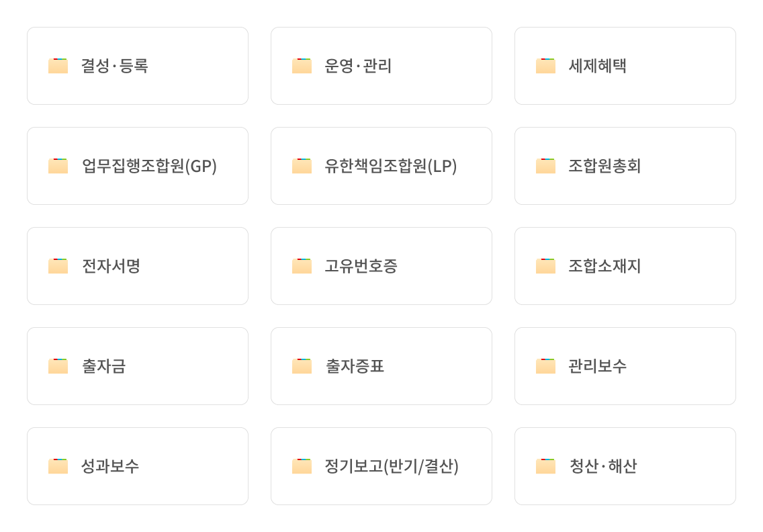Click the folder icon beside 결성·등록
Viewport: 763px width, 532px height.
coord(58,66)
